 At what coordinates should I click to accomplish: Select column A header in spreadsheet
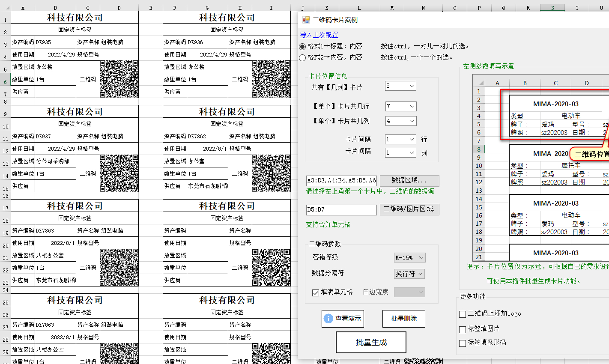[x=23, y=8]
